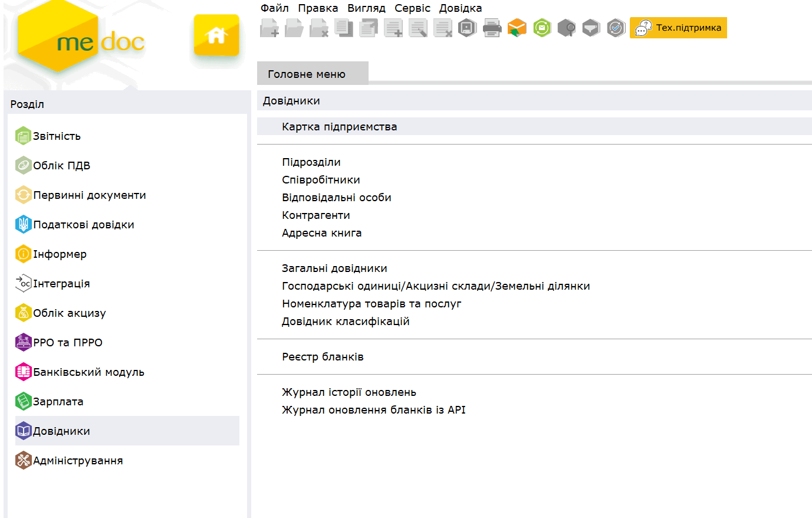812x518 pixels.
Task: Click the magnifier search hexagon icon
Action: point(567,28)
